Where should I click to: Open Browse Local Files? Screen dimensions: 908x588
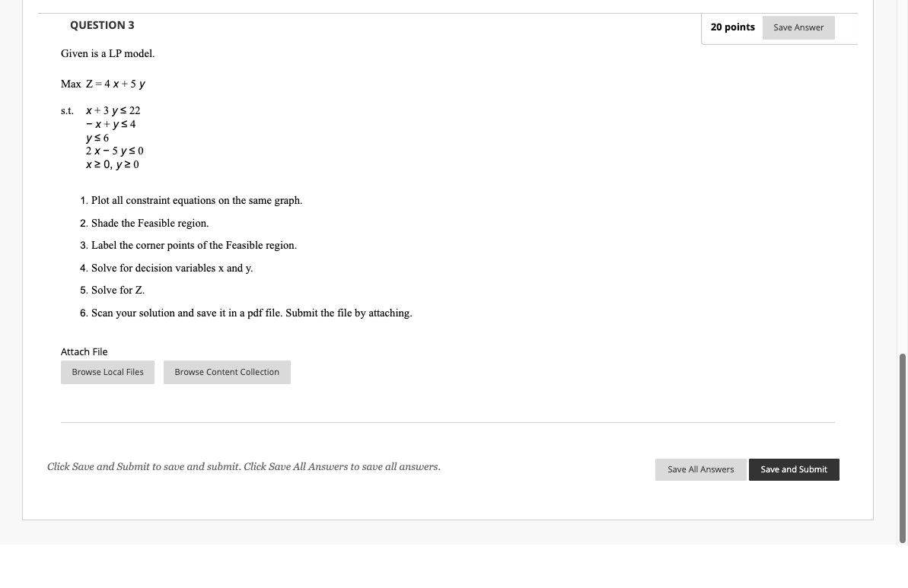(x=108, y=372)
